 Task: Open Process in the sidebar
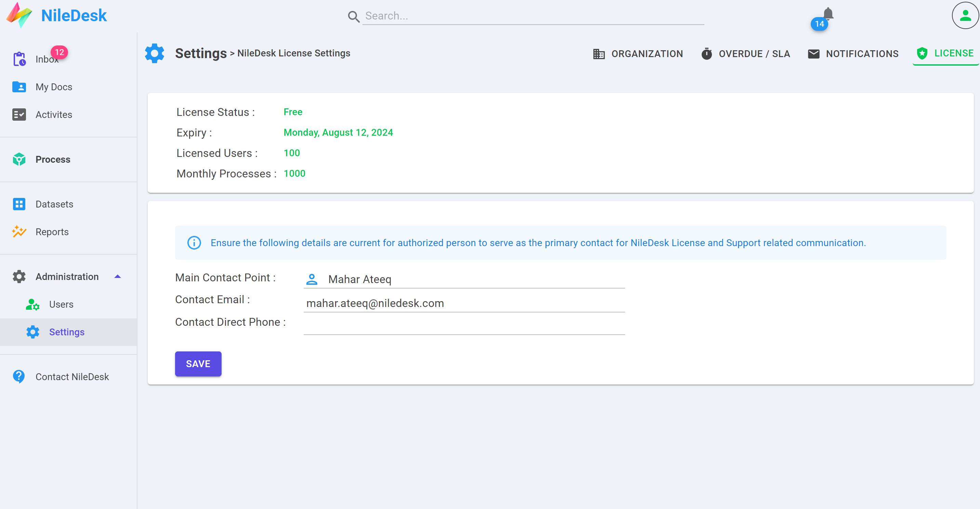tap(68, 159)
